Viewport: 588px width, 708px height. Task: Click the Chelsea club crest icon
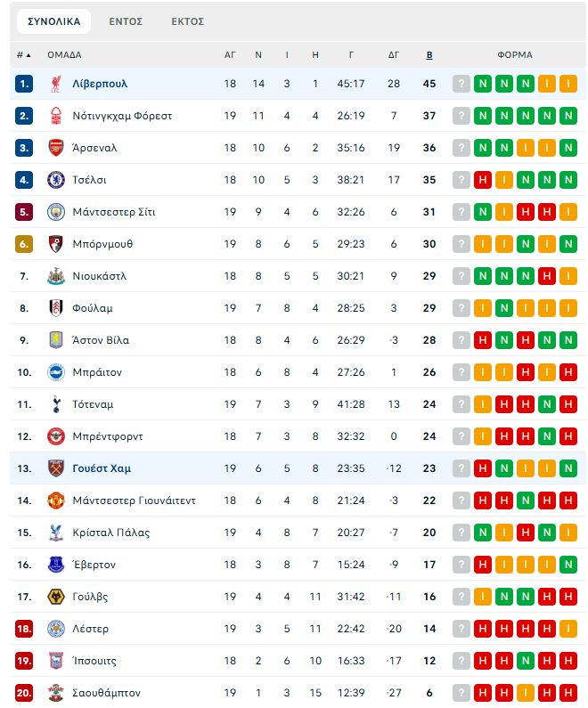click(x=56, y=180)
